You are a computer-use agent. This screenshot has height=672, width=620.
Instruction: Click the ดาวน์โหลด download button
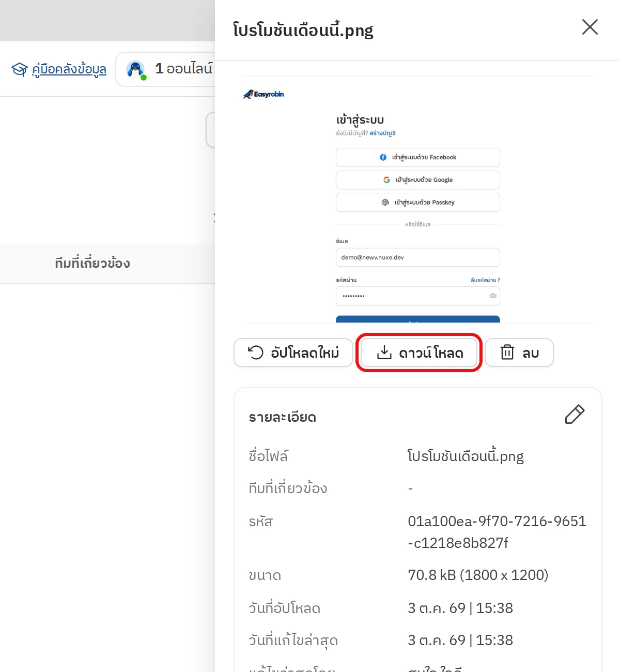click(x=419, y=353)
